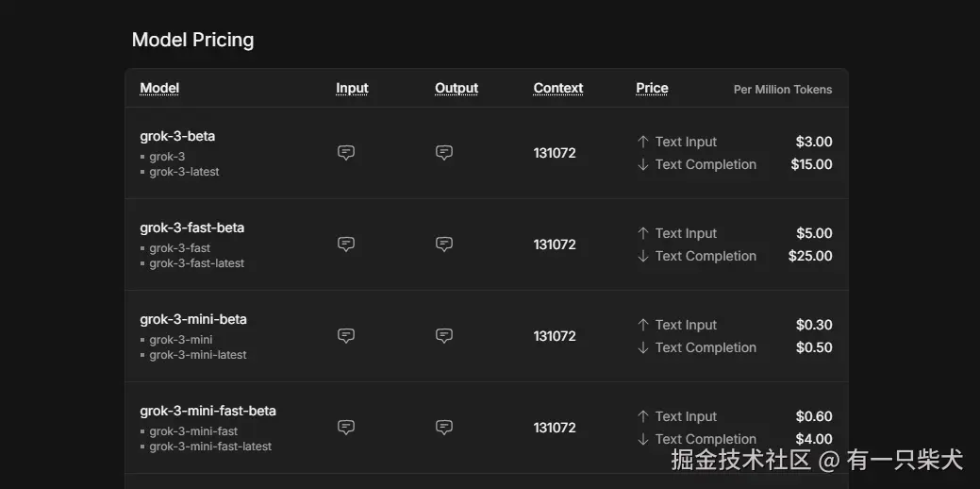980x489 pixels.
Task: Click the grok-3-mini-fast-beta input text icon
Action: click(x=346, y=428)
